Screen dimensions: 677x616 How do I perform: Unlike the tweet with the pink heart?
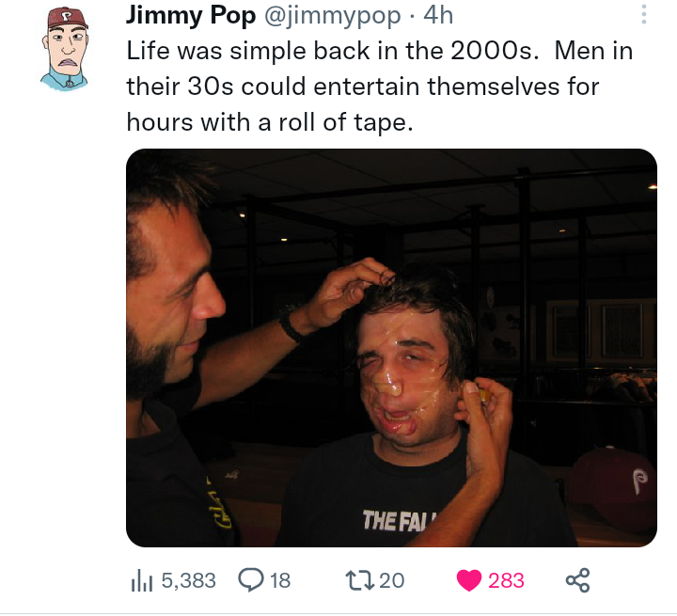click(x=468, y=580)
